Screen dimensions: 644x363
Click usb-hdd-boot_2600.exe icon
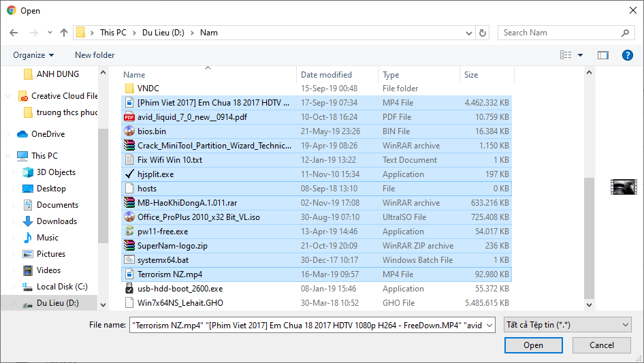pos(129,289)
